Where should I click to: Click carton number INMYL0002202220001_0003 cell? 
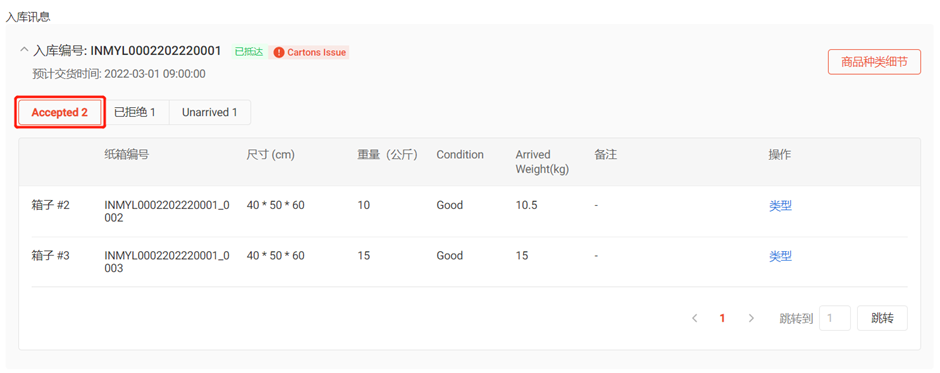(167, 262)
